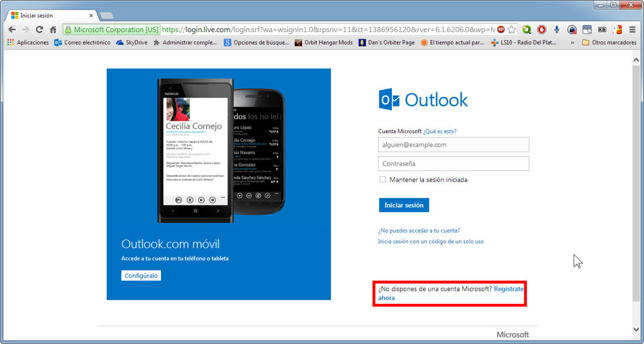This screenshot has width=644, height=344.
Task: Click the Nokia phone image on banner
Action: coord(196,150)
